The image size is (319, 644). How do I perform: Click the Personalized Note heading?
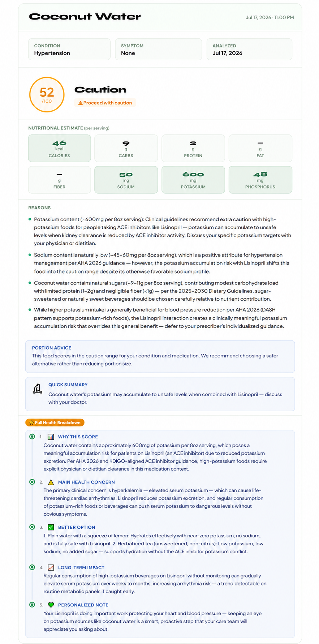(83, 605)
